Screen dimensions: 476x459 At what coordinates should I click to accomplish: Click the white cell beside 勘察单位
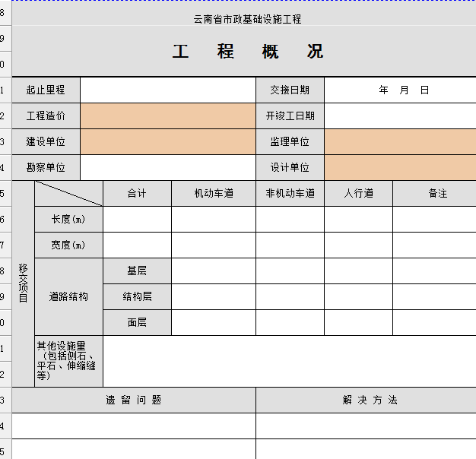click(167, 167)
